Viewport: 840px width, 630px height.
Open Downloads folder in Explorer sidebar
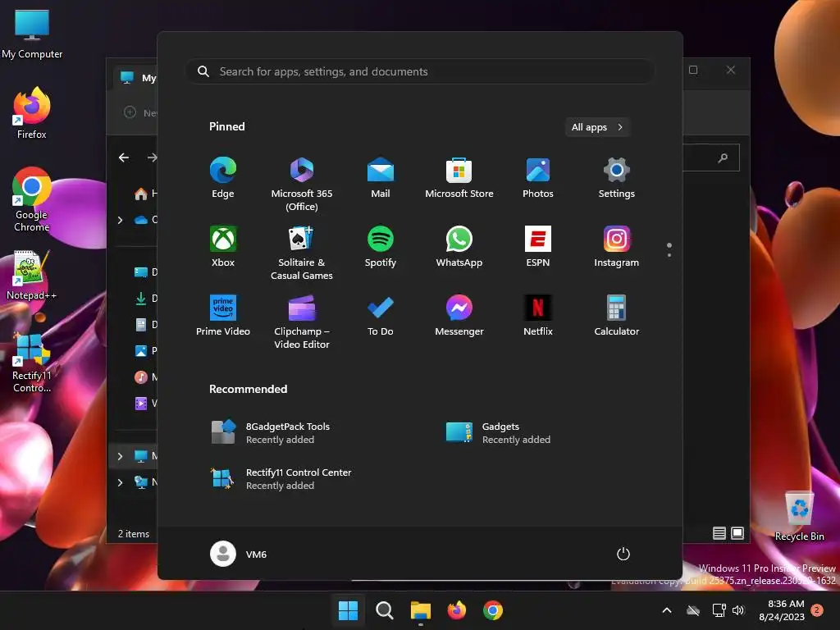point(145,299)
